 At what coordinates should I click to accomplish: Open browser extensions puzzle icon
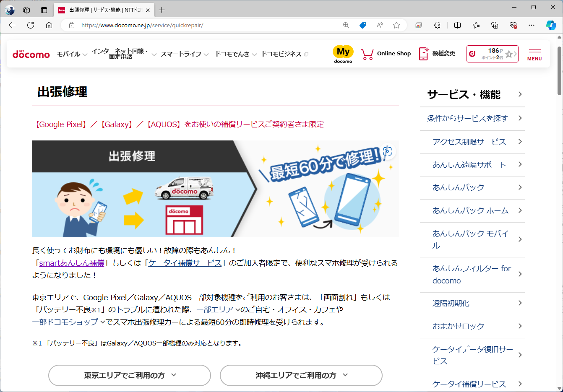437,25
